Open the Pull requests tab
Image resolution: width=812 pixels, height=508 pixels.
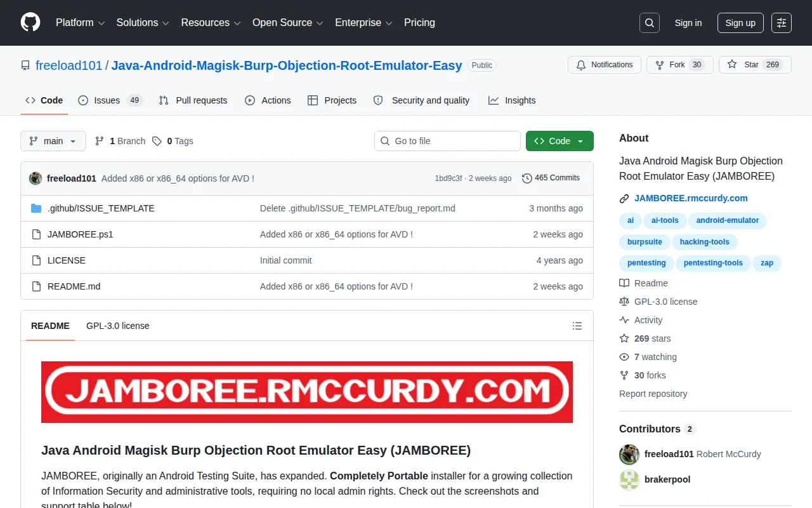click(x=193, y=100)
